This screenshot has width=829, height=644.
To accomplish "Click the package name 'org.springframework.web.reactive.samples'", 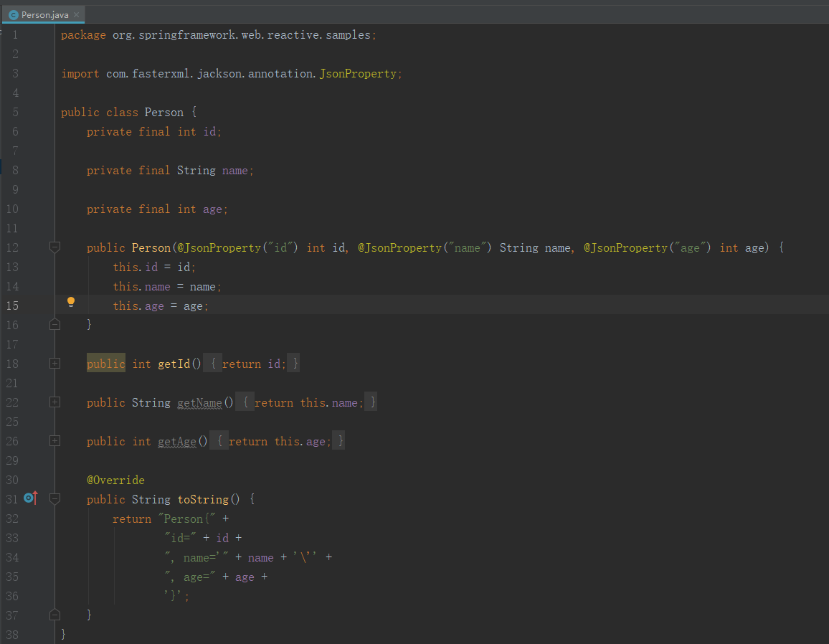I will 242,35.
